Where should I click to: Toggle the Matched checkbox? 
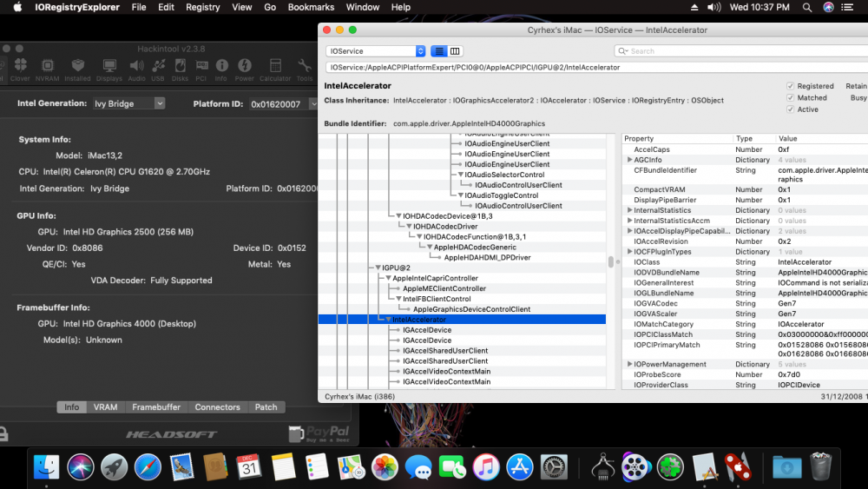(790, 97)
